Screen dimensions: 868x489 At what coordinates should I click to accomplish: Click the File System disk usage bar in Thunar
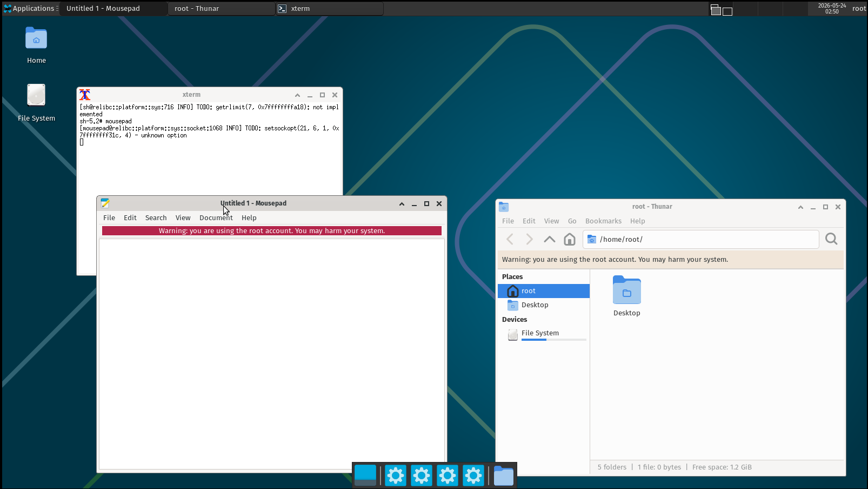[x=554, y=340]
